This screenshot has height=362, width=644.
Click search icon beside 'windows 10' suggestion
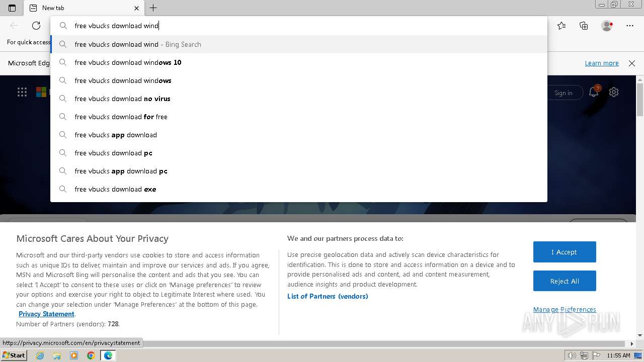(63, 62)
